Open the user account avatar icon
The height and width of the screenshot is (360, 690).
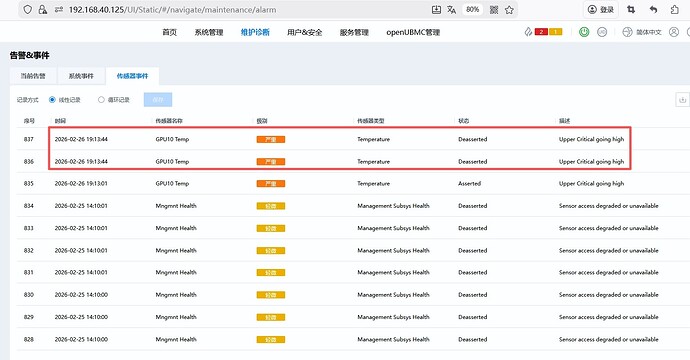click(674, 32)
